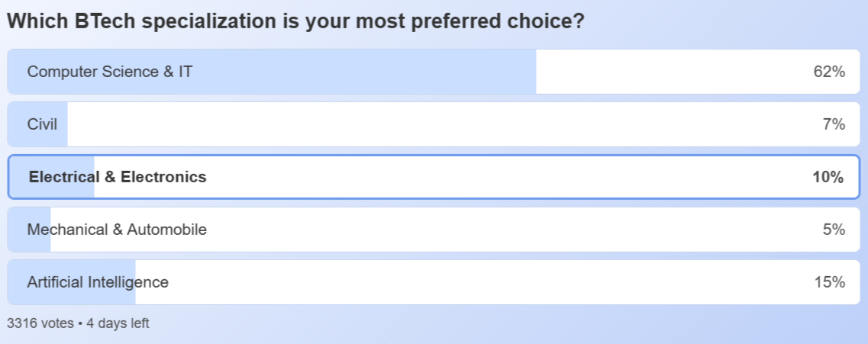Click the 62% result percentage

click(829, 72)
